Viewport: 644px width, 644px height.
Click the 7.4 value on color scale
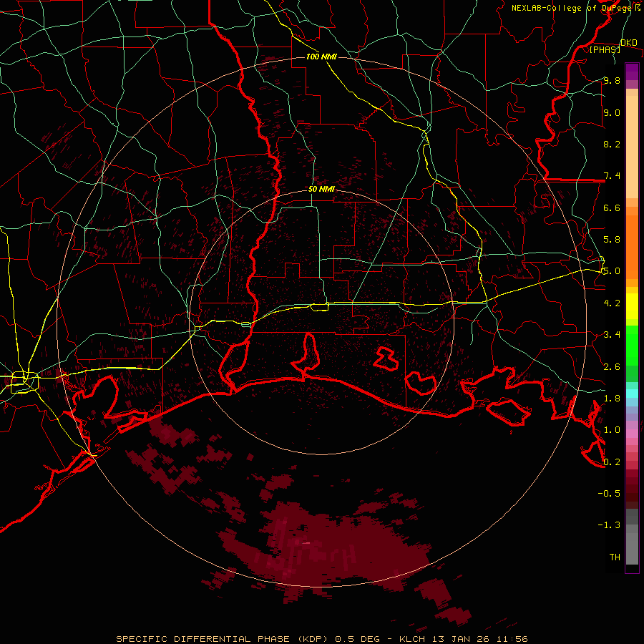click(612, 176)
